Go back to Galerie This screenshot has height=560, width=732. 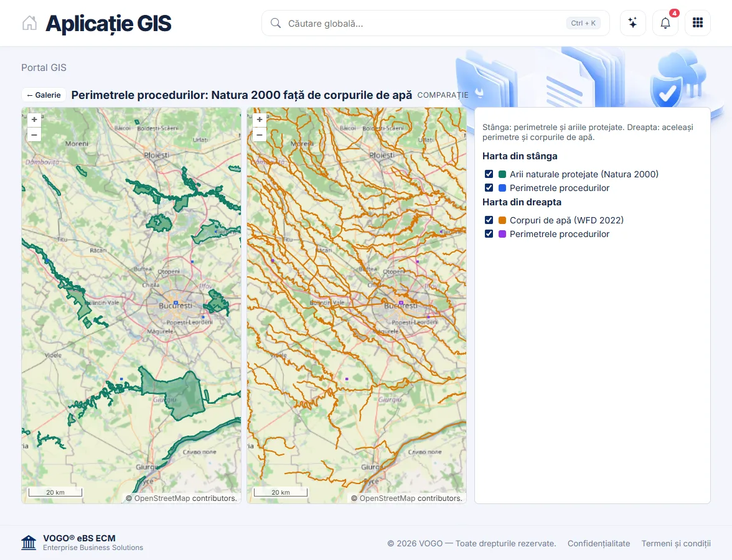44,95
